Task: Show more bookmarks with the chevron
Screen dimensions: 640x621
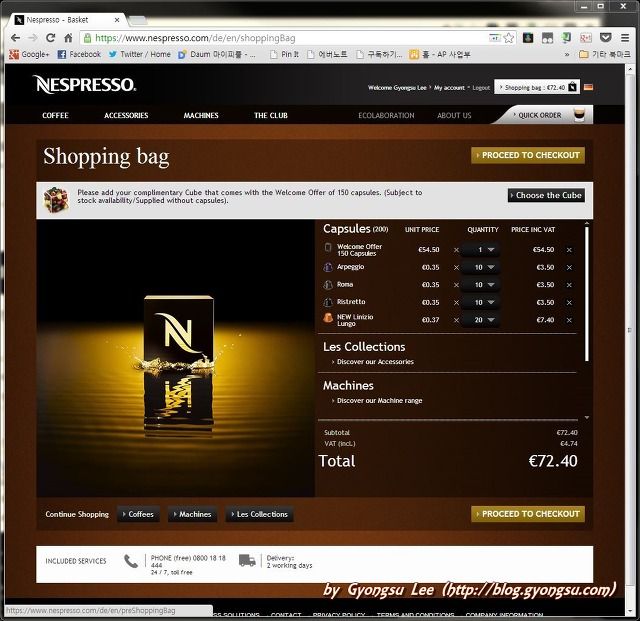Action: pos(567,54)
